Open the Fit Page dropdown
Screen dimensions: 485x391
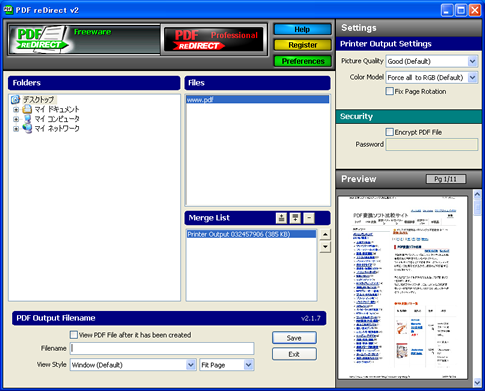(x=227, y=365)
